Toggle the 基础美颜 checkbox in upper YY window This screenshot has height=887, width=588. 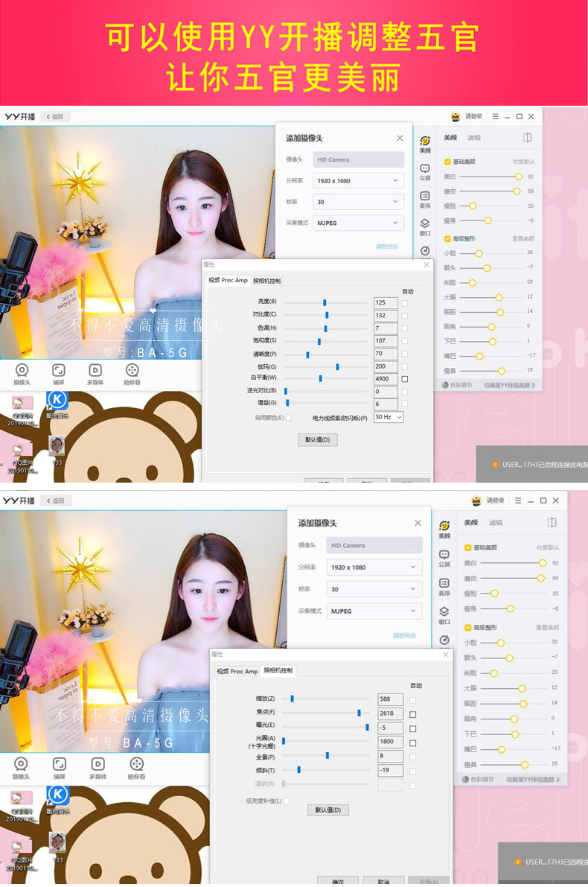(x=447, y=162)
